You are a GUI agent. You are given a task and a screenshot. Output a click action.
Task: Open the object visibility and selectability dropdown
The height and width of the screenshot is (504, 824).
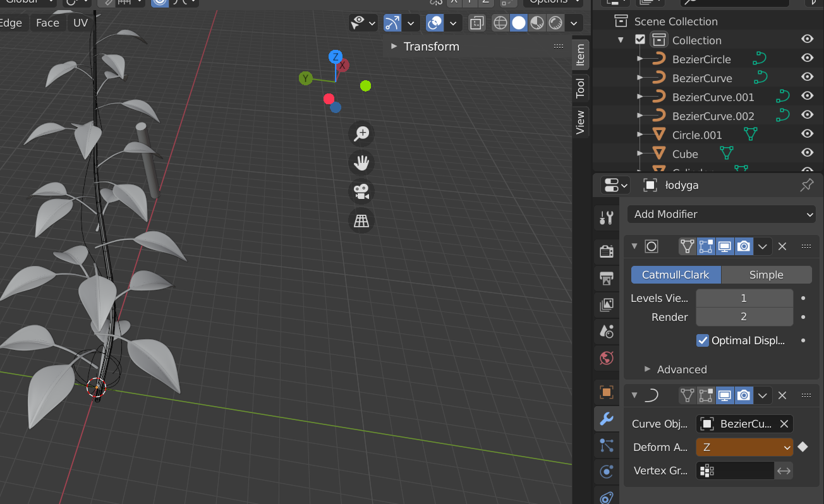coord(363,23)
